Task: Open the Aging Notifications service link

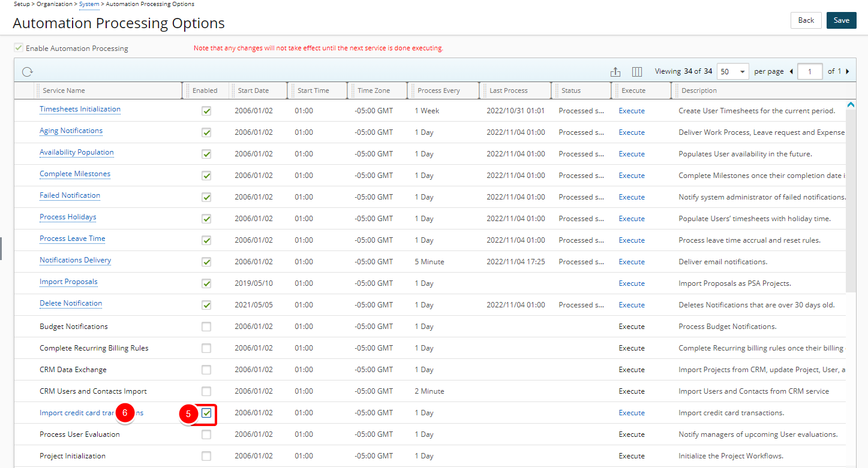Action: (71, 131)
